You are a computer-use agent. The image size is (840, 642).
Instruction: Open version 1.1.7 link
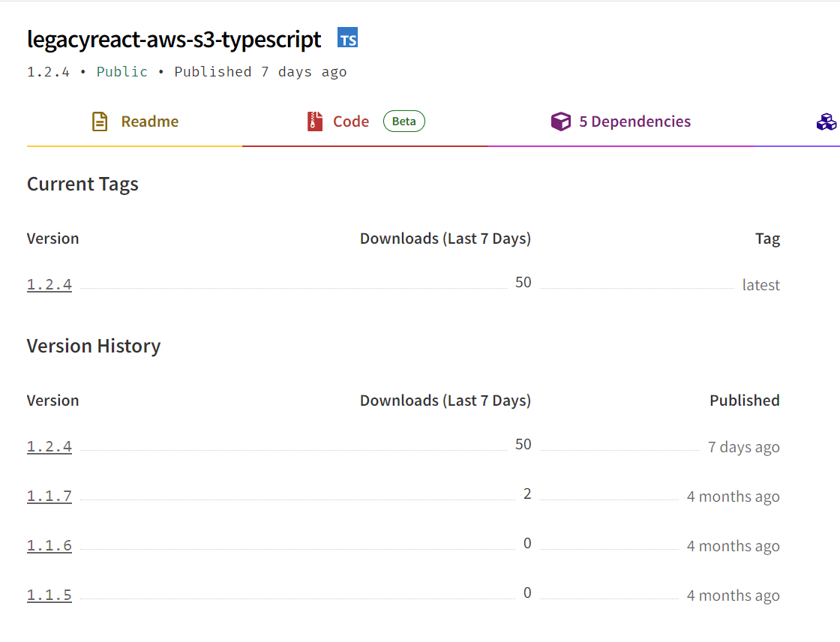49,496
